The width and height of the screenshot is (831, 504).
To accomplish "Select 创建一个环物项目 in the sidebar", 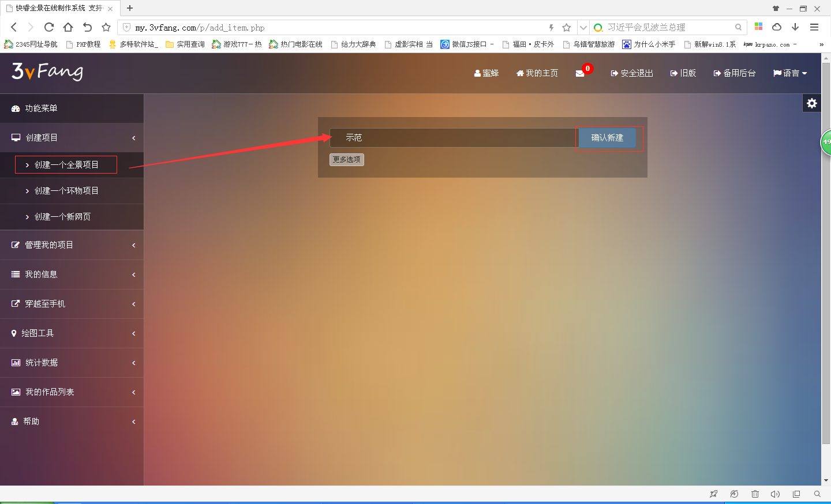I will pos(72,191).
